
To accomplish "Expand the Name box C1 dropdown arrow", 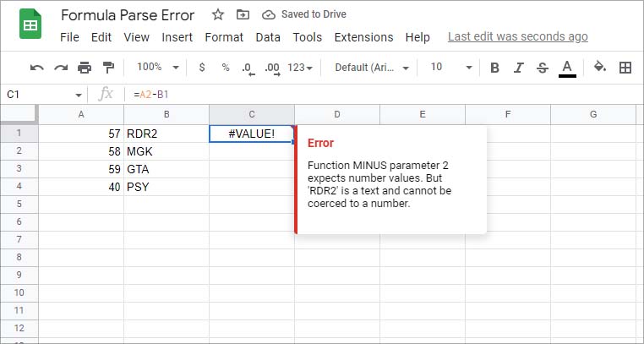I will point(78,96).
